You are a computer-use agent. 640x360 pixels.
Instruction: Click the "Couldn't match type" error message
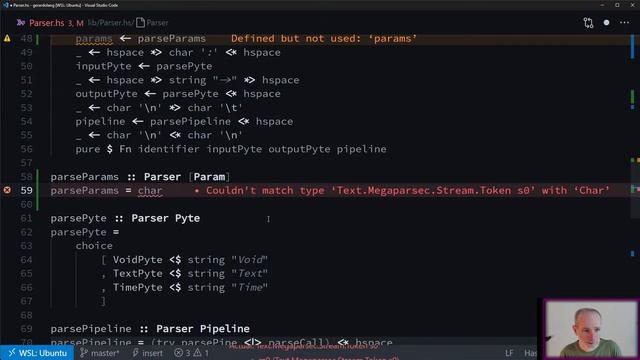point(407,191)
